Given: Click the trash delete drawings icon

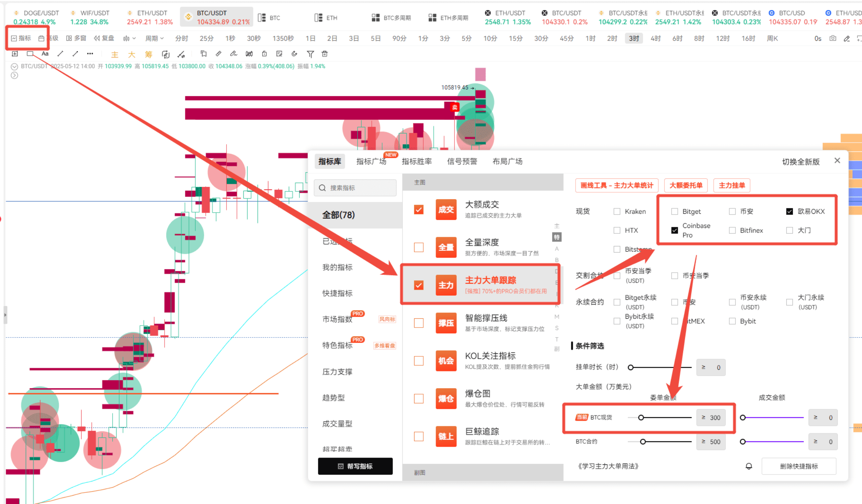Looking at the screenshot, I should [325, 54].
